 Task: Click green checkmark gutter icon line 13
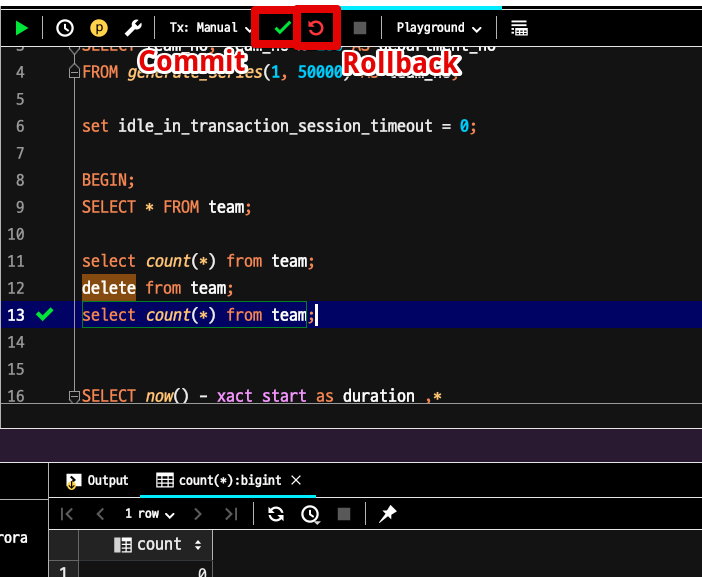coord(45,314)
